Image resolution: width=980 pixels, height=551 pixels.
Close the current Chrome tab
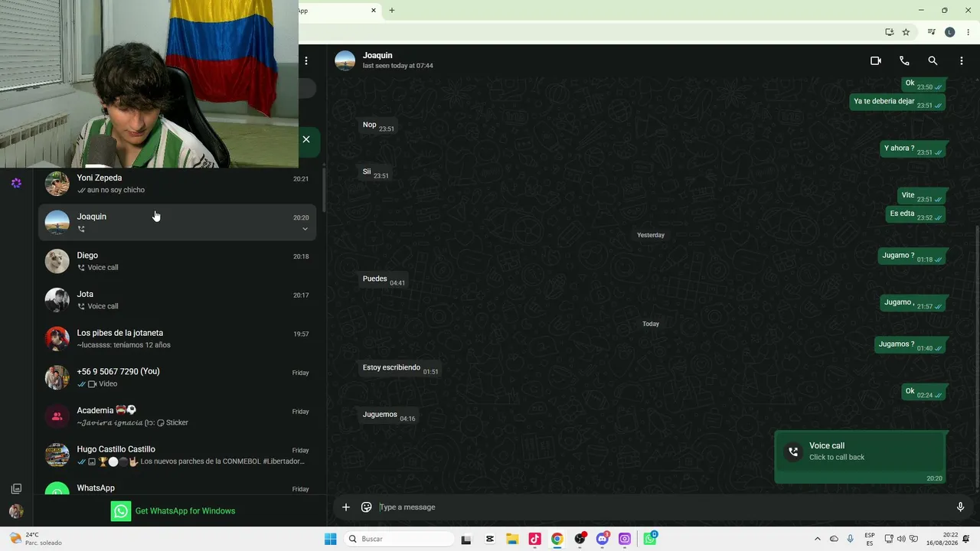pos(374,11)
